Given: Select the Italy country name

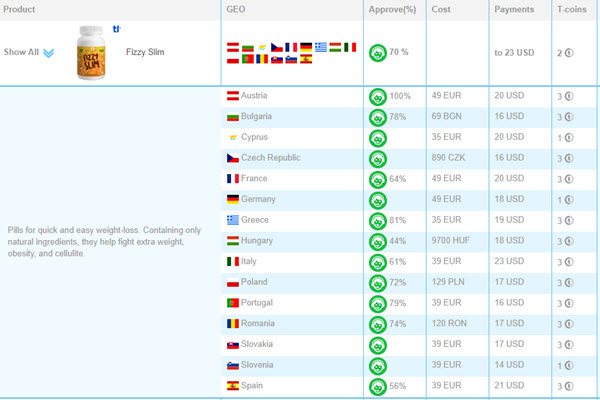Looking at the screenshot, I should (249, 261).
